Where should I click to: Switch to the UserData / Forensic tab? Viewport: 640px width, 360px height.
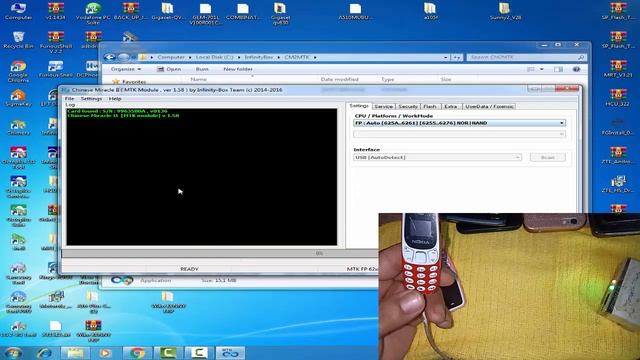click(x=489, y=107)
